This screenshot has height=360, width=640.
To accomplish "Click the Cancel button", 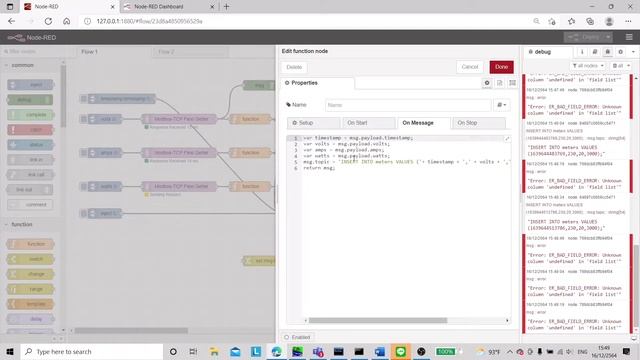I will point(470,67).
